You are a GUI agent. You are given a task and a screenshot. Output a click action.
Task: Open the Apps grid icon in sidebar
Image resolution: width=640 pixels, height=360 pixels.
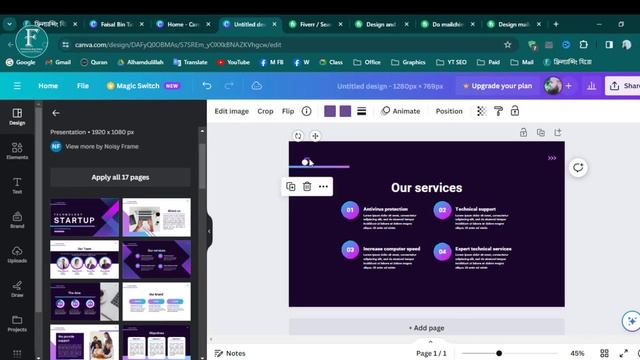point(17,353)
